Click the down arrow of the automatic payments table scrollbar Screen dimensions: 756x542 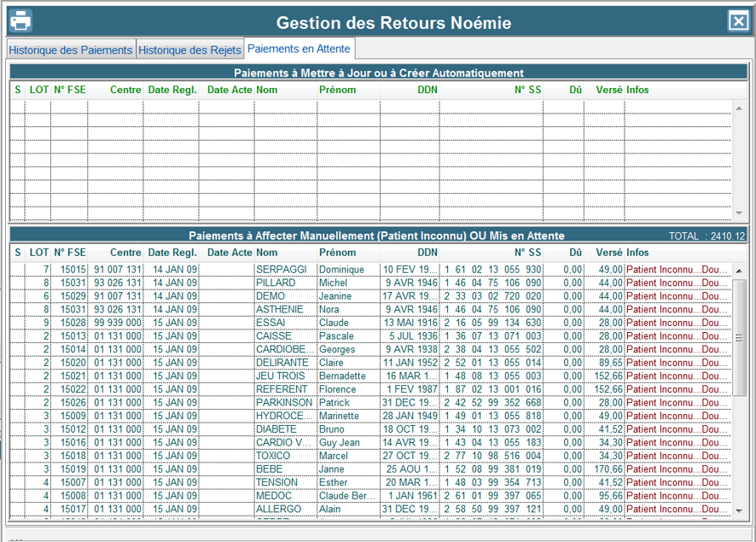[739, 213]
